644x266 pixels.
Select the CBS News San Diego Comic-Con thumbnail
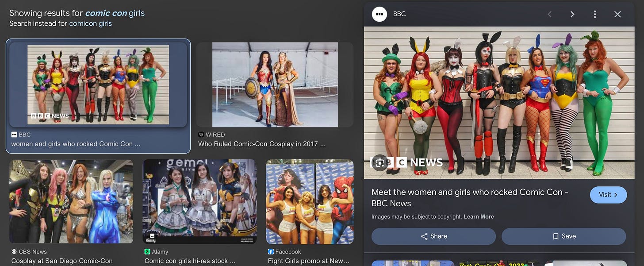tap(71, 202)
